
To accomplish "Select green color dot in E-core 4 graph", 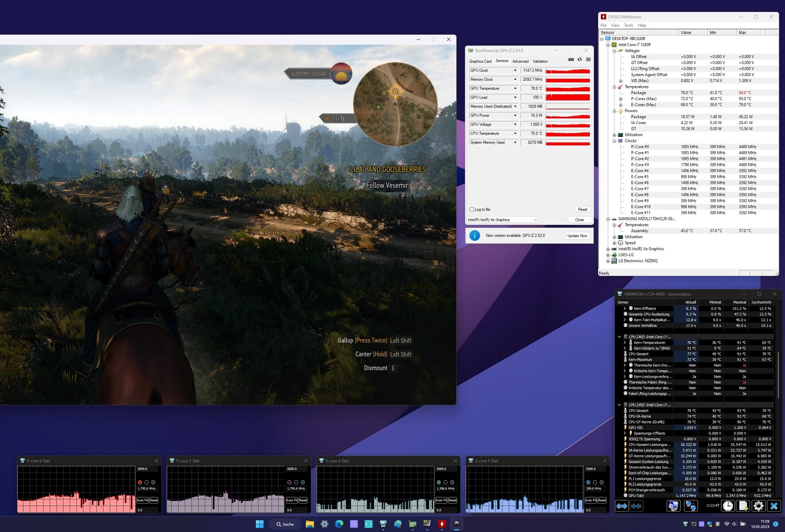I will click(439, 482).
